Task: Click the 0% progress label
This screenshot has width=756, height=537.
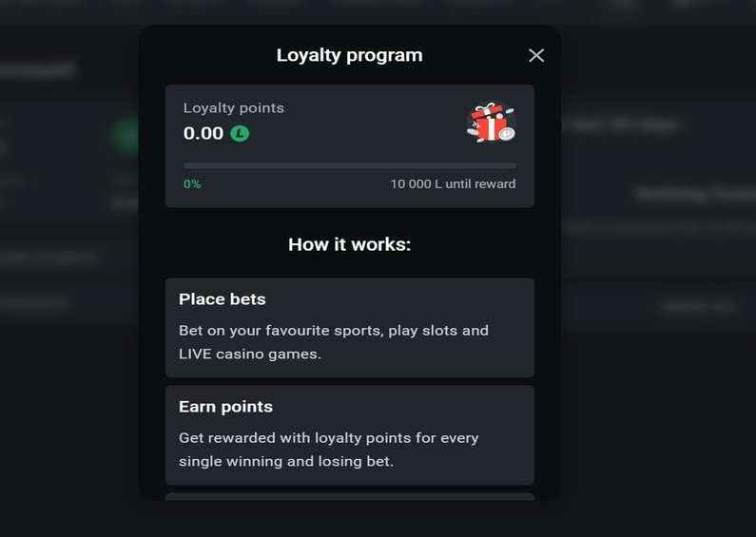Action: click(192, 183)
